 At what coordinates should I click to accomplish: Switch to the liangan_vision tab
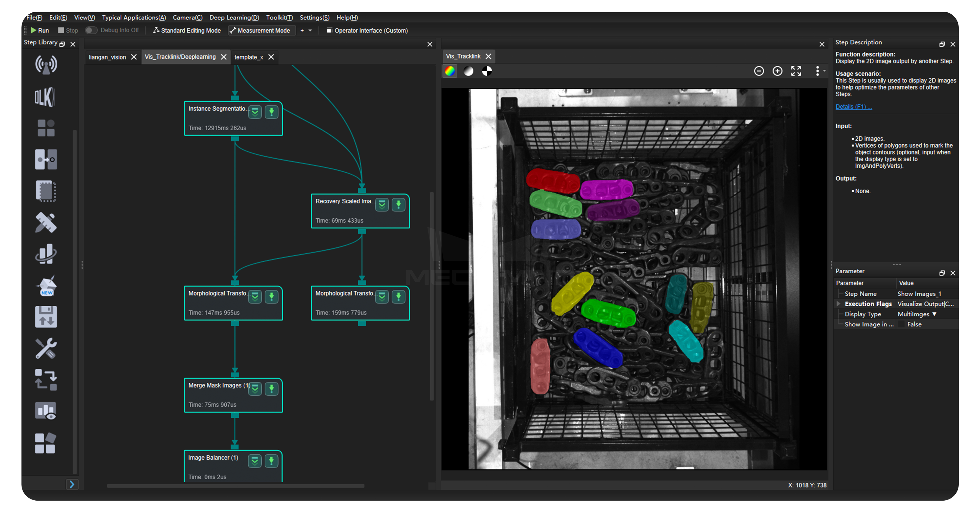(107, 57)
